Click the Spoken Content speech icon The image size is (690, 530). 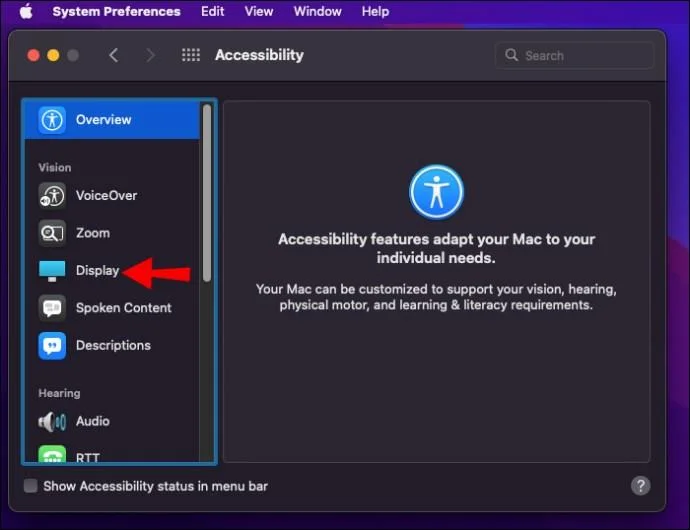[52, 308]
